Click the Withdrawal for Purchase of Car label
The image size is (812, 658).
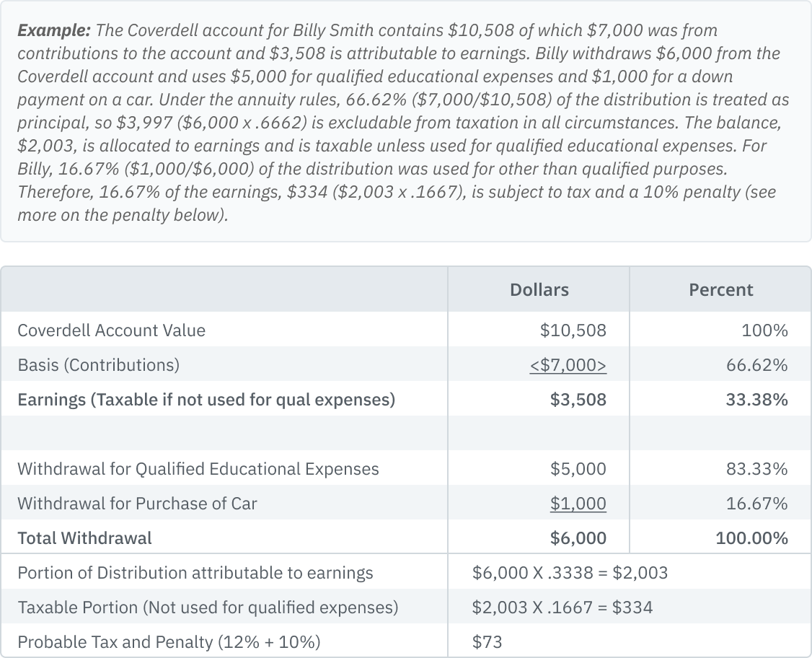pos(137,504)
